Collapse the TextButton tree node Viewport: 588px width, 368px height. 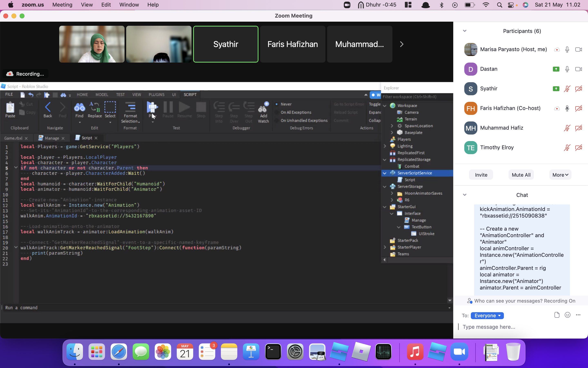[x=399, y=227]
